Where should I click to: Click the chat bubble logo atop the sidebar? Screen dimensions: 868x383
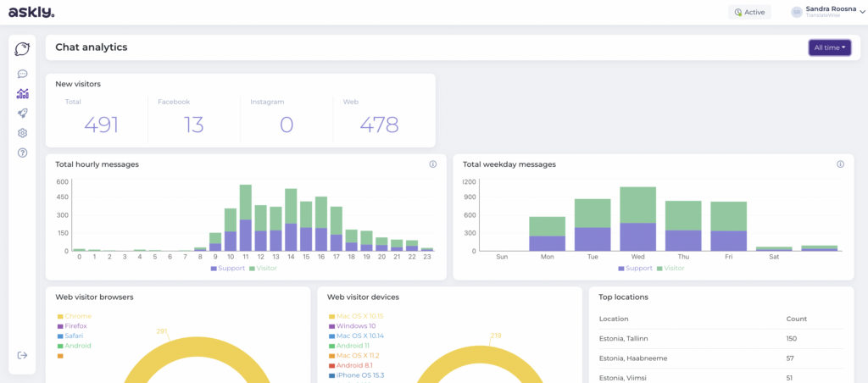coord(22,49)
